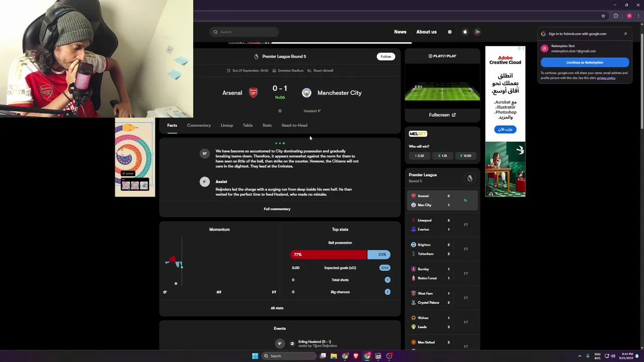This screenshot has height=362, width=644.
Task: Pick draw odds 1.76
Action: click(442, 156)
